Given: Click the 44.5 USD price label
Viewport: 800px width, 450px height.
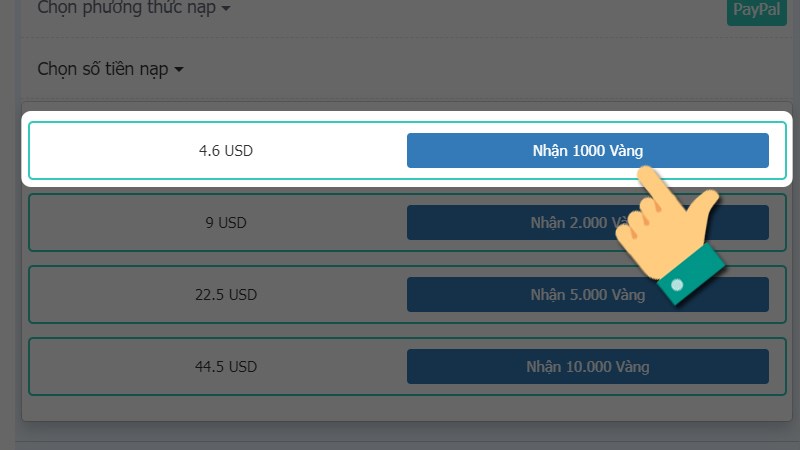Looking at the screenshot, I should (x=226, y=366).
